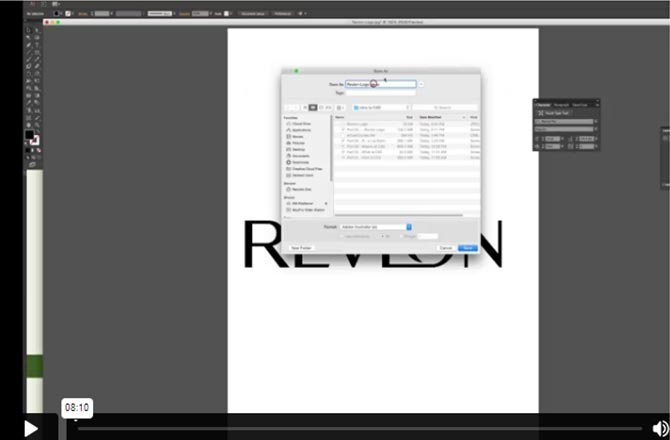Click the New Folder button

pos(302,247)
